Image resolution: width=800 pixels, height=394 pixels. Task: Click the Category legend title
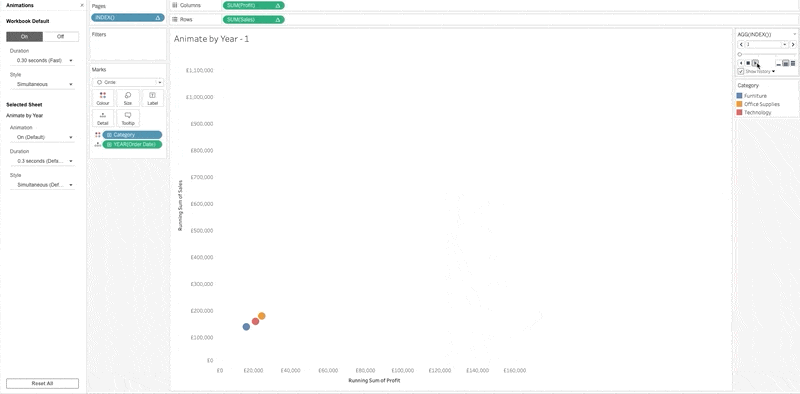point(748,86)
